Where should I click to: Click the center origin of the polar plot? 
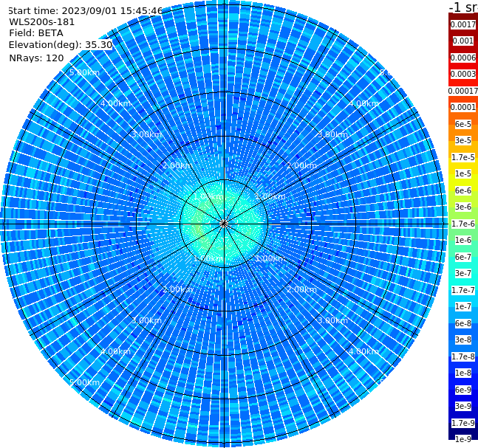(224, 224)
